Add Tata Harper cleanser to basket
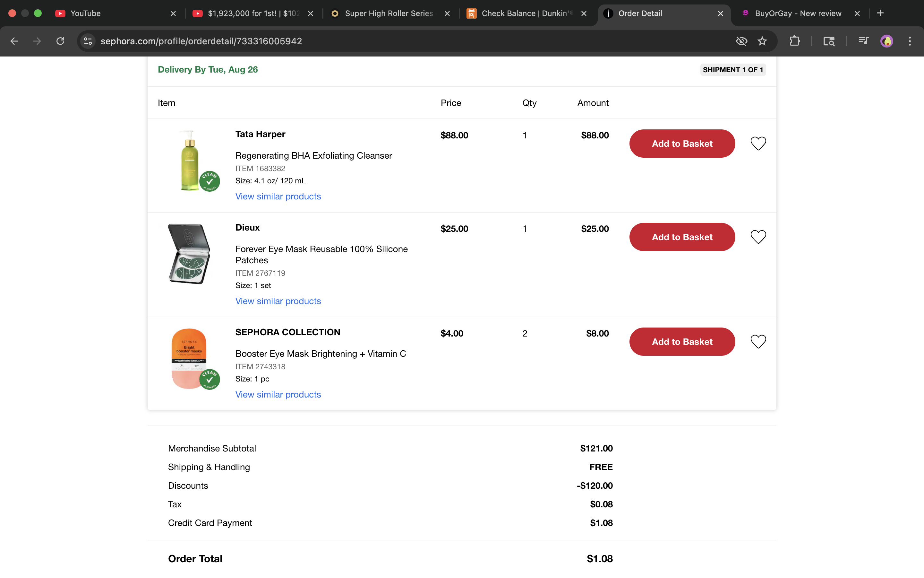Viewport: 924px width, 578px height. [x=682, y=143]
